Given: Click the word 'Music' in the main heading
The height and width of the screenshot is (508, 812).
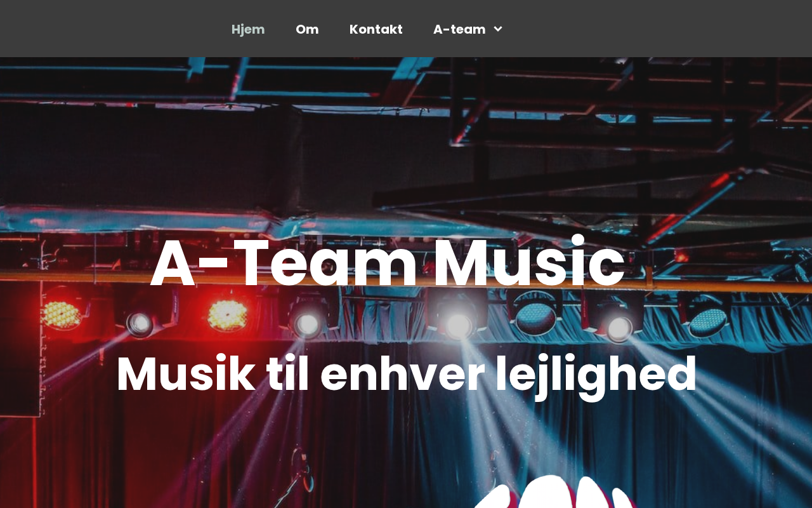Looking at the screenshot, I should click(x=529, y=262).
